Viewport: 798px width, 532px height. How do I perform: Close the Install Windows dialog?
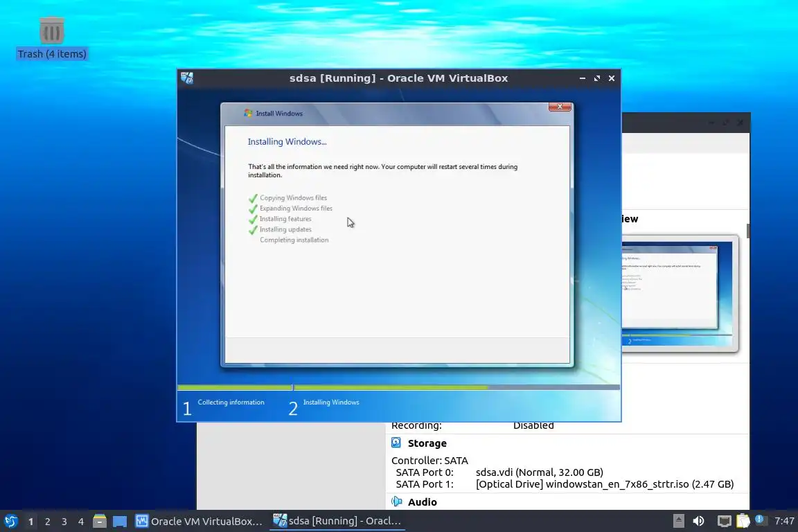[x=560, y=107]
